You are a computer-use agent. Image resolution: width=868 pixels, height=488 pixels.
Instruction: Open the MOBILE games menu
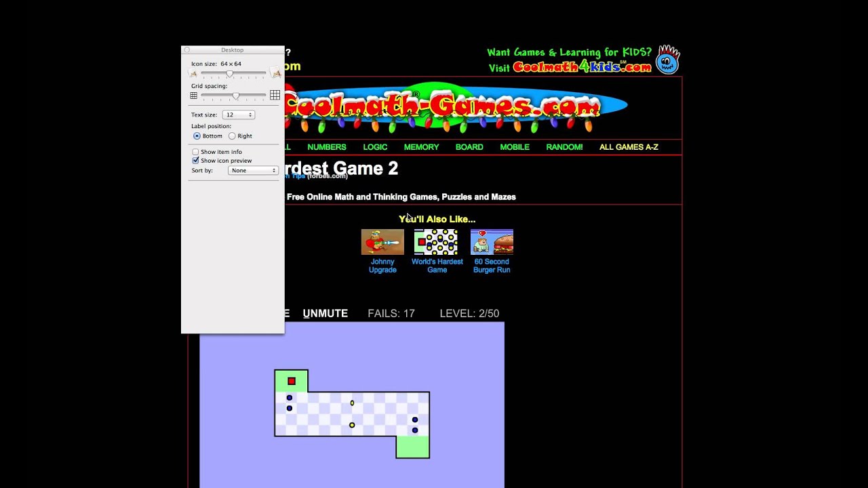[x=515, y=147]
